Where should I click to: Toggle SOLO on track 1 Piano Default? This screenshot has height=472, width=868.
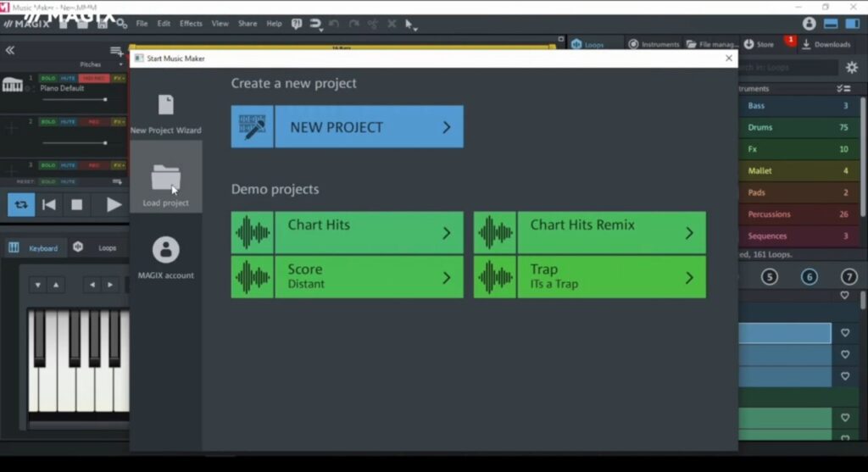point(48,79)
